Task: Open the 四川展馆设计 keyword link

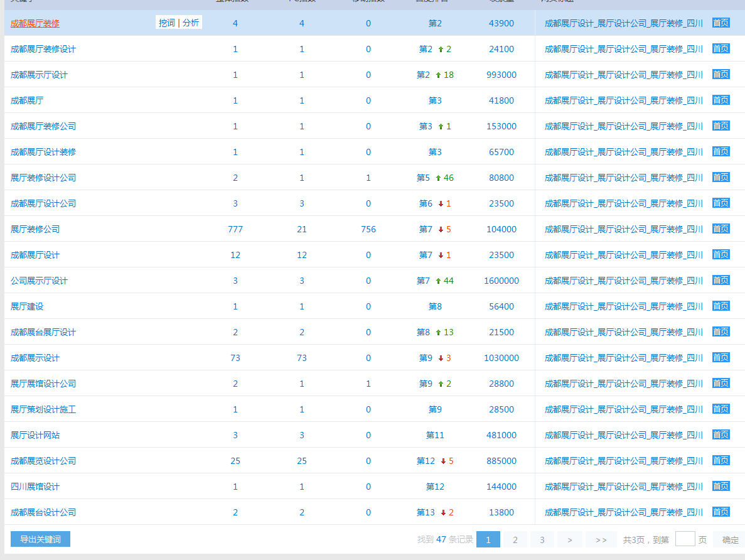Action: (x=35, y=487)
